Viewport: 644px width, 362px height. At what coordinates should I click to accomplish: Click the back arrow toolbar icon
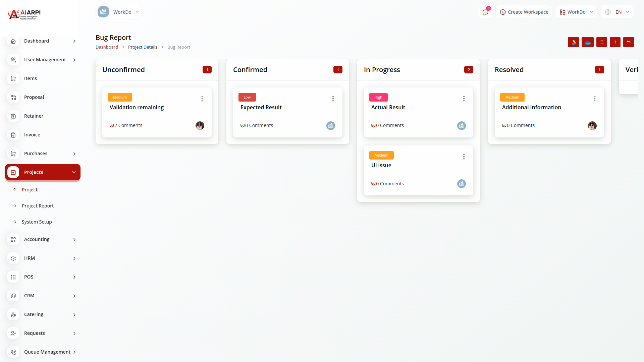[x=628, y=42]
